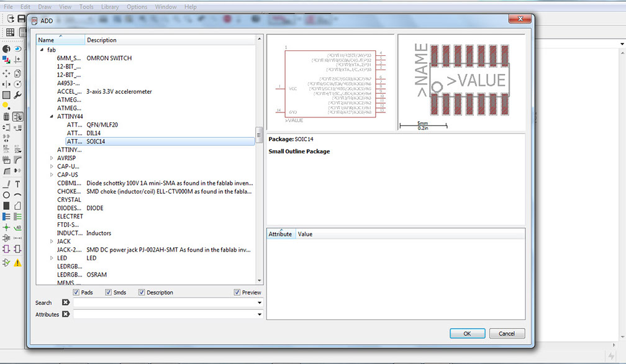Toggle the Smds checkbox
The width and height of the screenshot is (626, 364).
coord(108,292)
